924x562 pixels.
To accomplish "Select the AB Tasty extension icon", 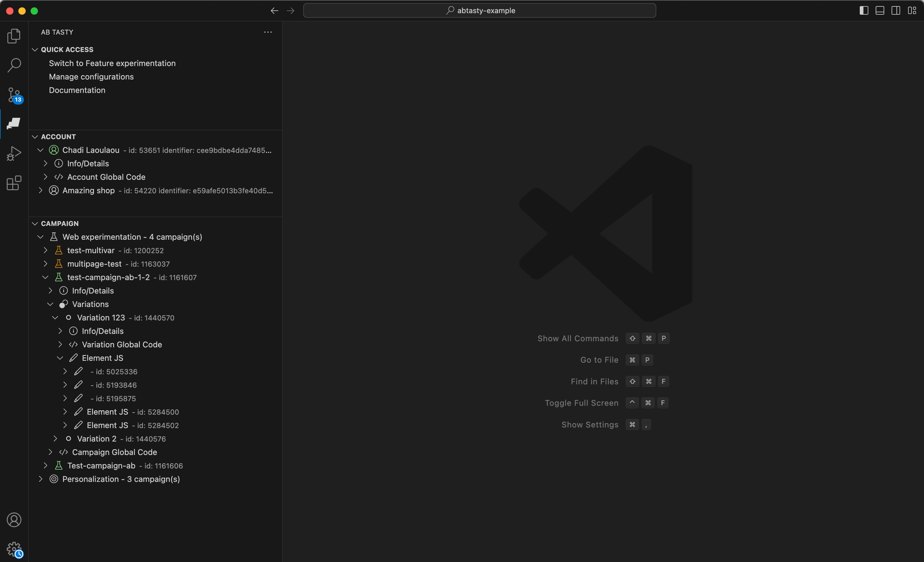I will pyautogui.click(x=14, y=124).
